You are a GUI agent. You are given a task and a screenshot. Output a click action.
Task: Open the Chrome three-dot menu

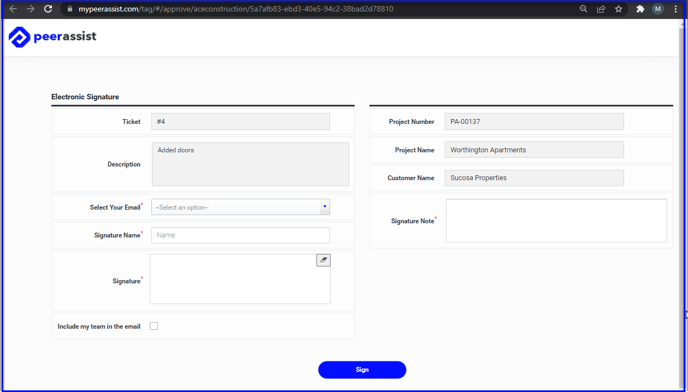coord(675,9)
